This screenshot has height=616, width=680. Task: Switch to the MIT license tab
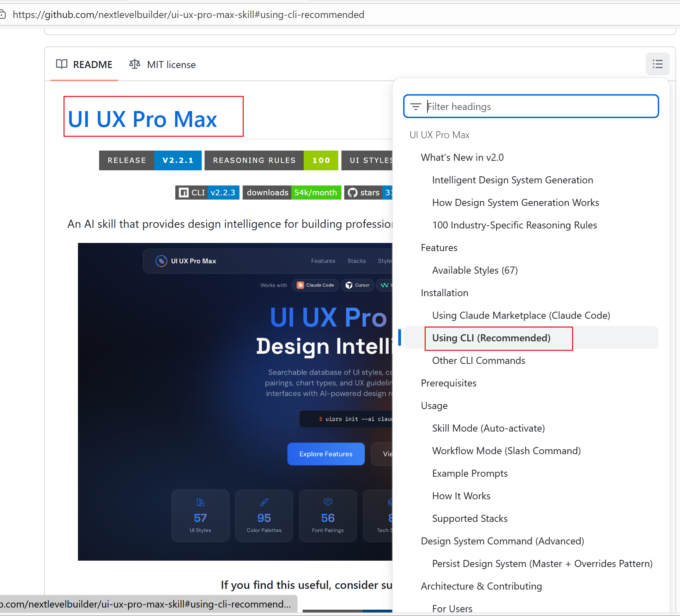(162, 65)
